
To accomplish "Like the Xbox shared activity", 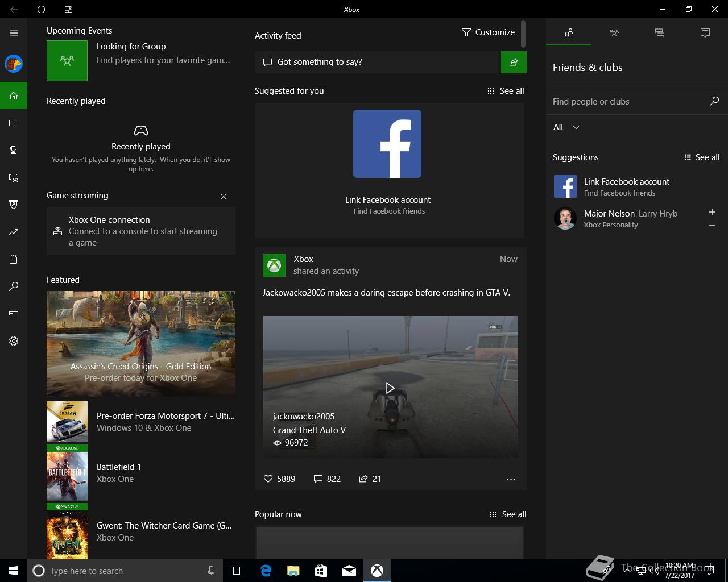I will 279,479.
